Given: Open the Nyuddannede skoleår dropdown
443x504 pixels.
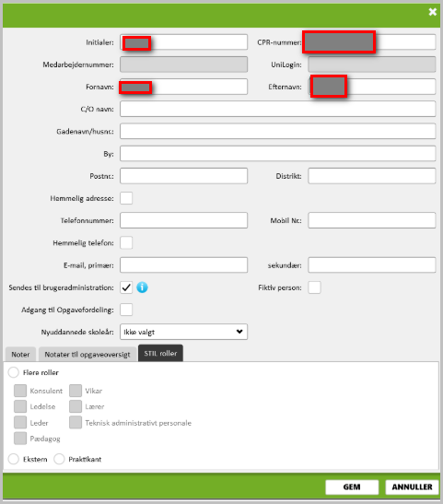Looking at the screenshot, I should point(184,332).
